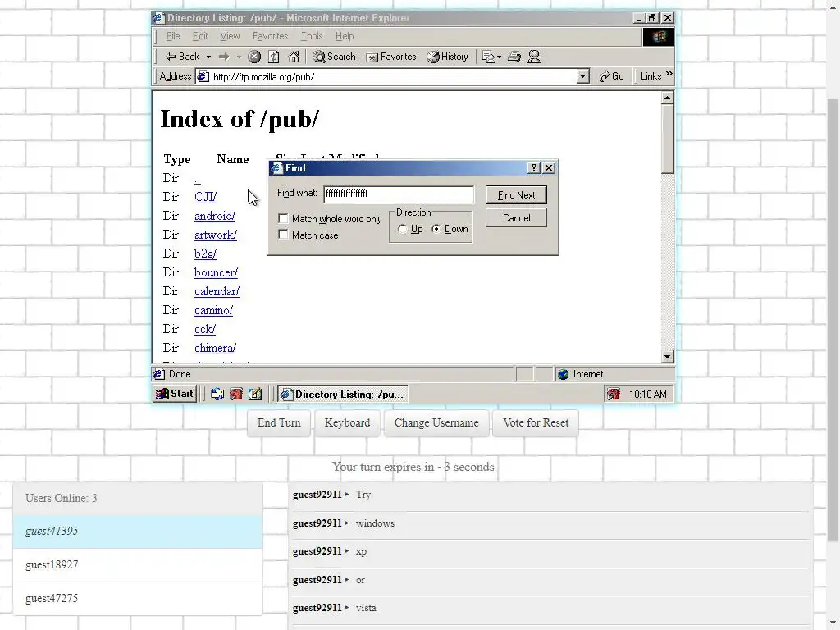This screenshot has width=840, height=630.
Task: Click the Back toolbar button
Action: (182, 57)
